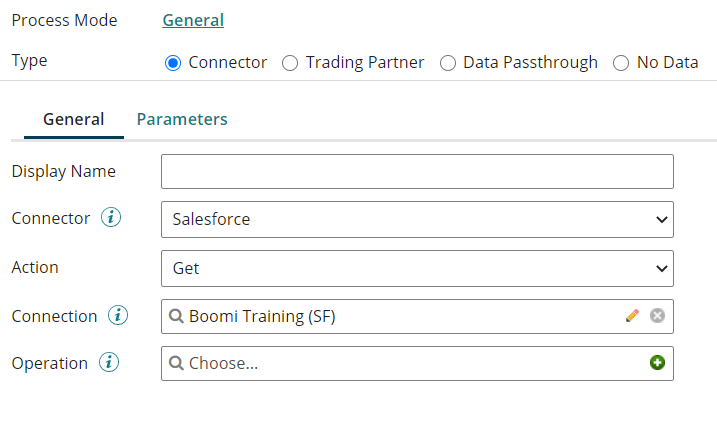Switch to the Parameters tab
This screenshot has width=717, height=424.
coord(182,119)
